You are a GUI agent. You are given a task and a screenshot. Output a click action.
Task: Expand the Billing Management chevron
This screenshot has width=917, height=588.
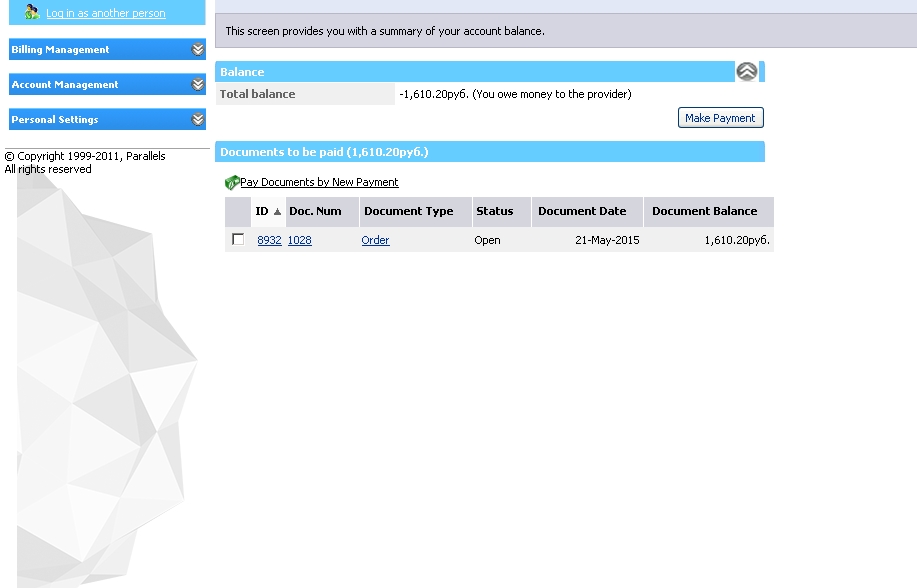(198, 49)
